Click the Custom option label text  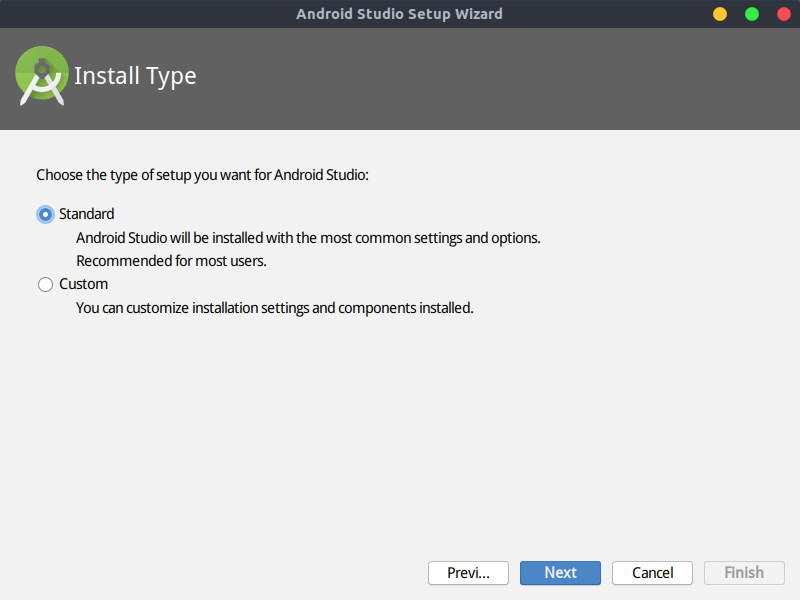(85, 284)
